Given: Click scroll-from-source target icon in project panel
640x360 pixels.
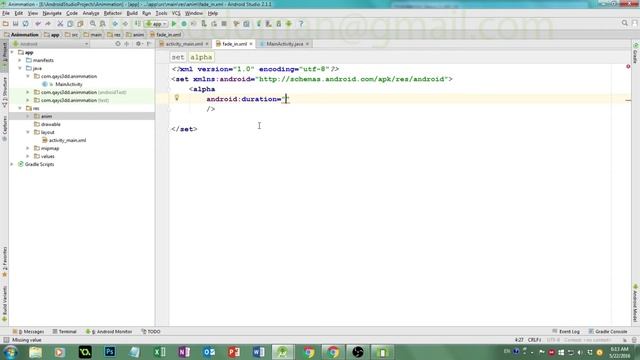Looking at the screenshot, I should pyautogui.click(x=118, y=44).
